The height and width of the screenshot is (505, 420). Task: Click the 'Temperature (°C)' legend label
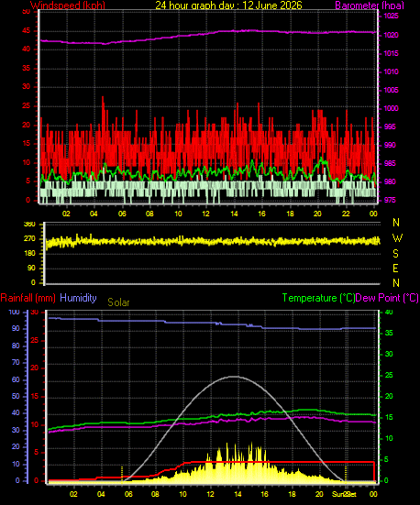pyautogui.click(x=318, y=298)
